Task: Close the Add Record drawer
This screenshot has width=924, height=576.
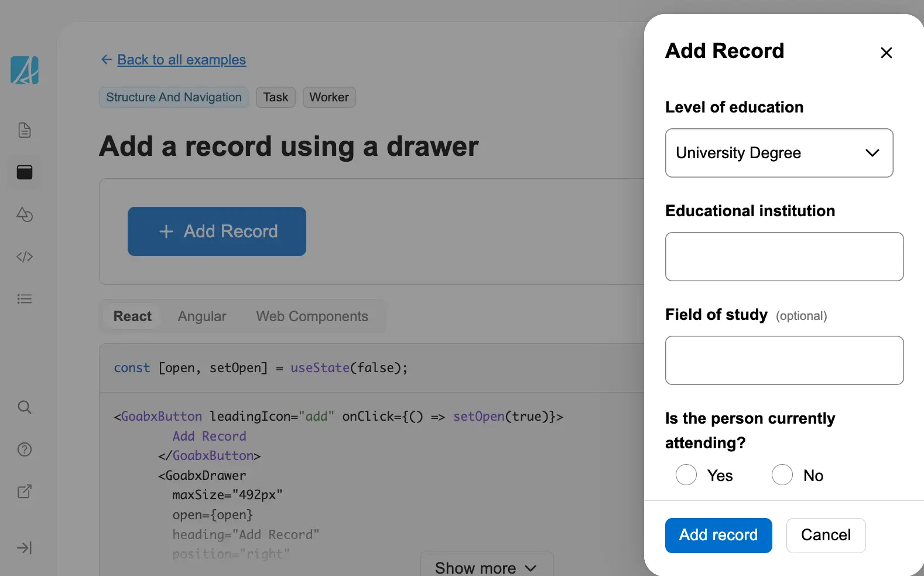Action: point(886,53)
